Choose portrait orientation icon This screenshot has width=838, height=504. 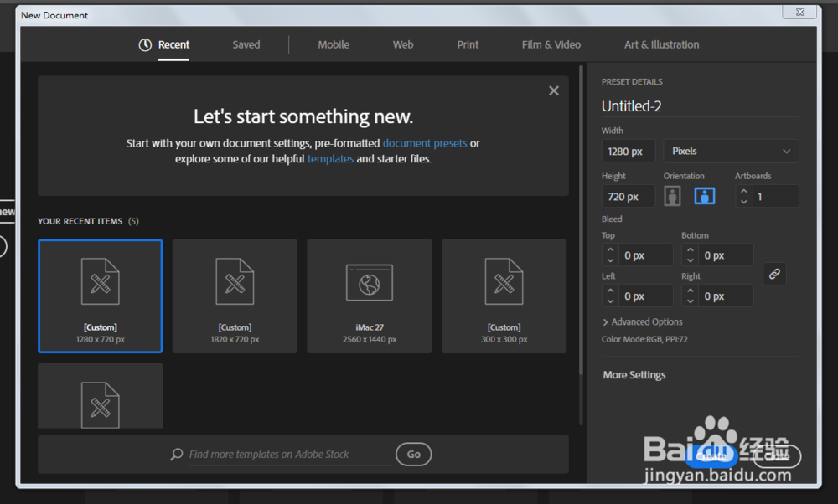[672, 196]
